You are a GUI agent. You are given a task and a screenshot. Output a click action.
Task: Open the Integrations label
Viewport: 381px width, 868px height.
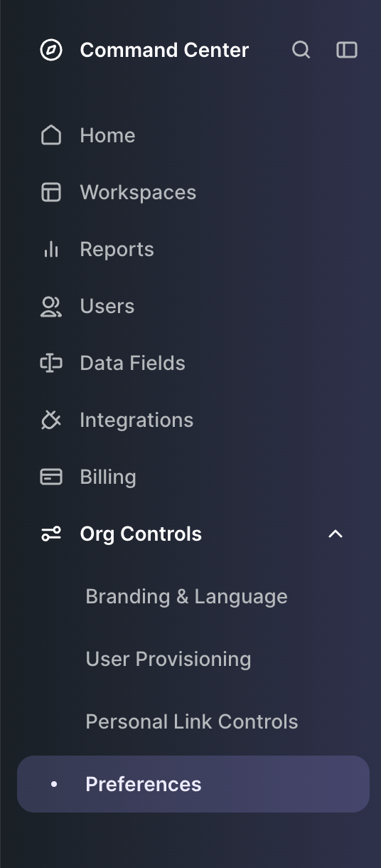136,420
